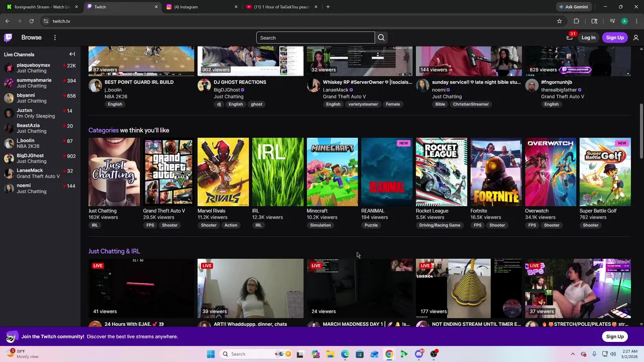Open the notifications box showing 31

(x=570, y=38)
